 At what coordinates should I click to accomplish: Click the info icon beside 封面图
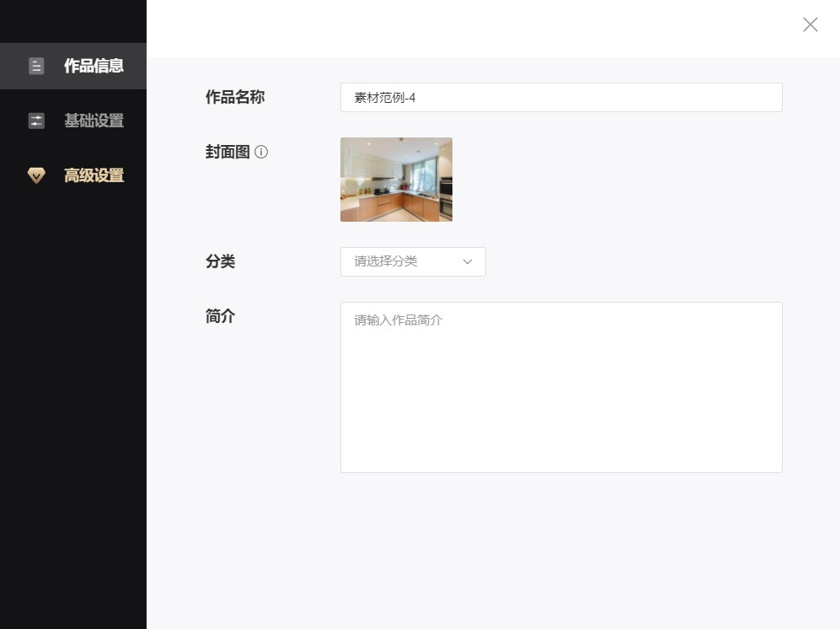click(x=261, y=152)
